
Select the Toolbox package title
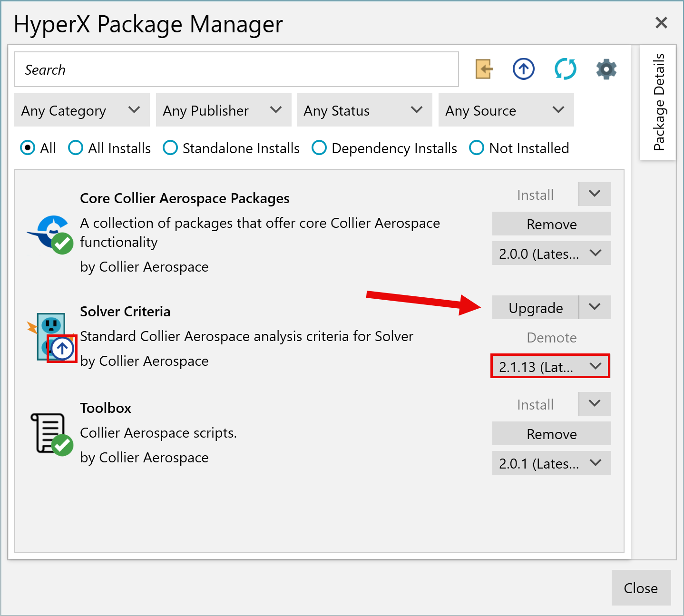(x=106, y=408)
